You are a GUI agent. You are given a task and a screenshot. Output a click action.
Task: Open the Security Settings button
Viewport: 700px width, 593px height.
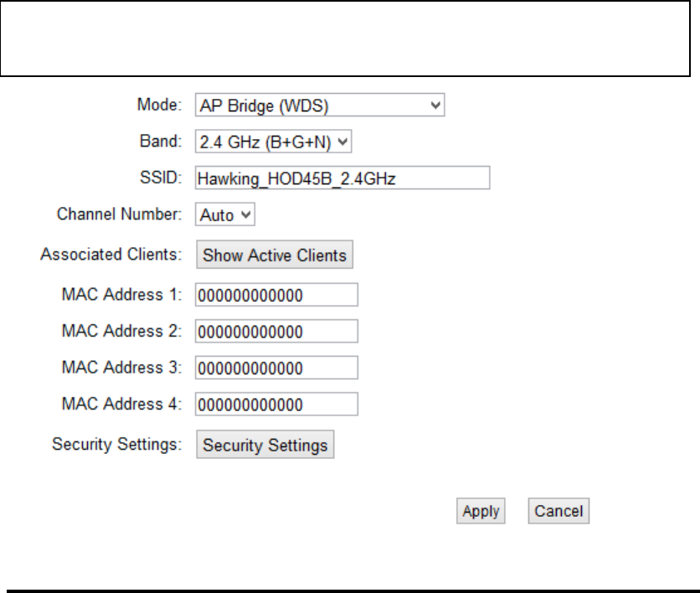point(265,444)
